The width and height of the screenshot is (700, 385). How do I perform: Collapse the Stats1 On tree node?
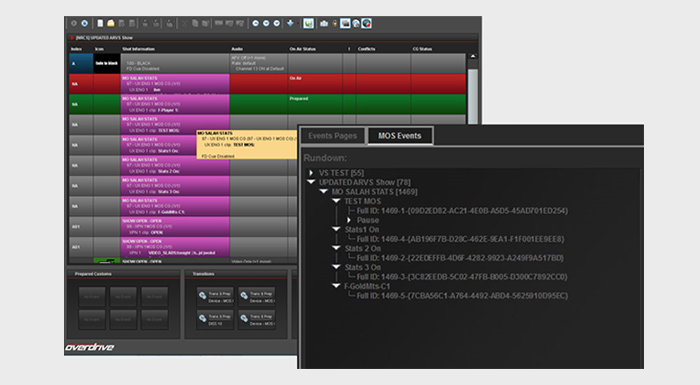(x=336, y=229)
